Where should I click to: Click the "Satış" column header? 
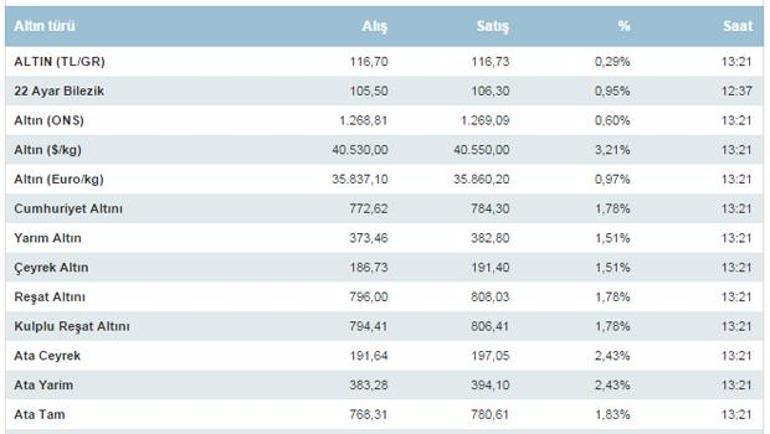point(492,26)
